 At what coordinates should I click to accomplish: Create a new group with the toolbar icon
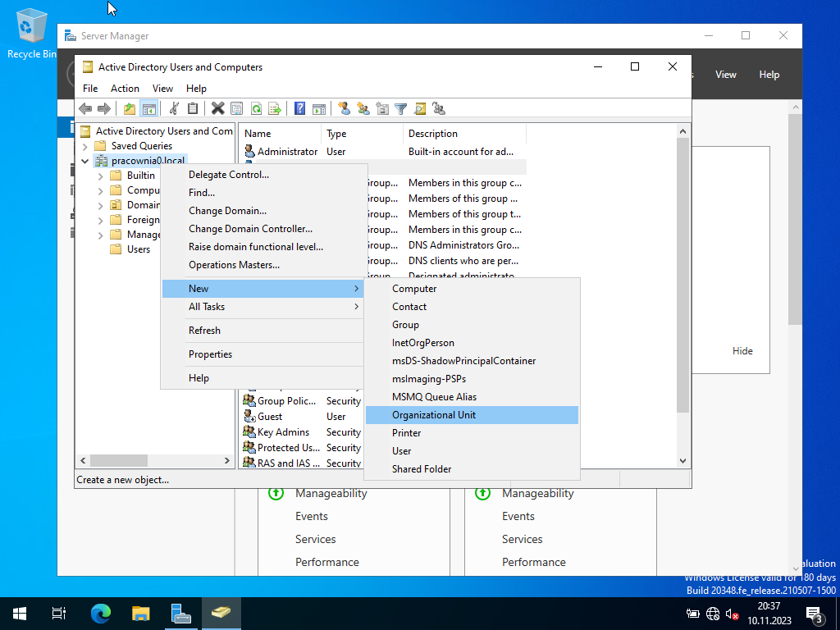tap(363, 109)
